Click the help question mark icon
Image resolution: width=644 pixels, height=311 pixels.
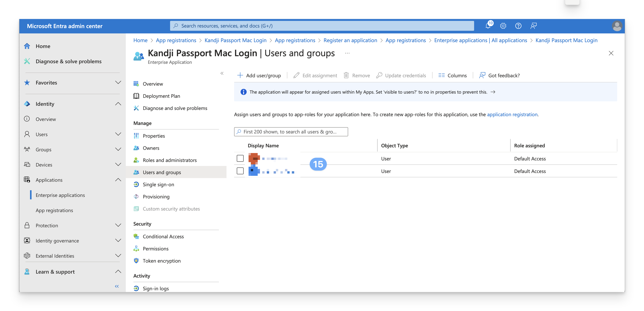(x=518, y=26)
